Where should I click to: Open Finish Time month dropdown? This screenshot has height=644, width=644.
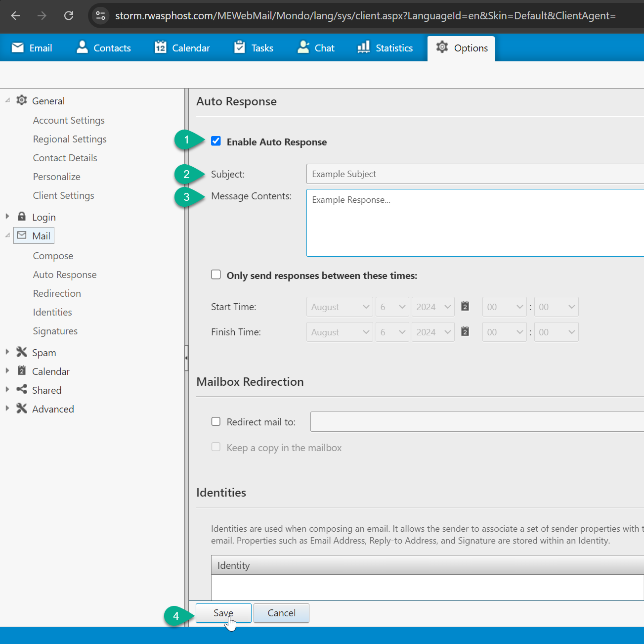340,332
